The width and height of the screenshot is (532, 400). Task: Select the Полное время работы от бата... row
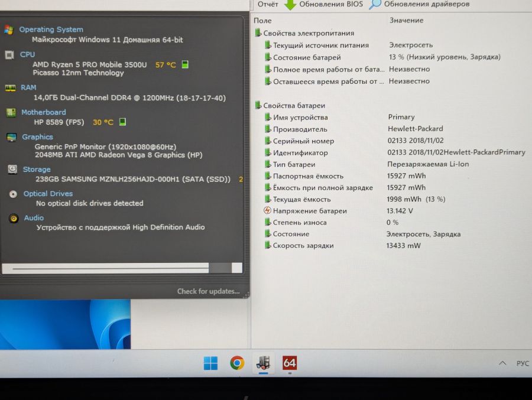pos(347,70)
